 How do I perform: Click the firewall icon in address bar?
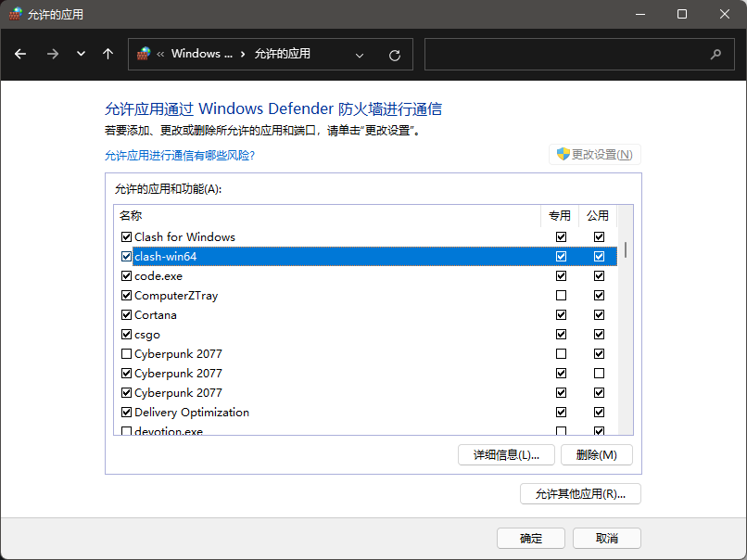pos(144,54)
